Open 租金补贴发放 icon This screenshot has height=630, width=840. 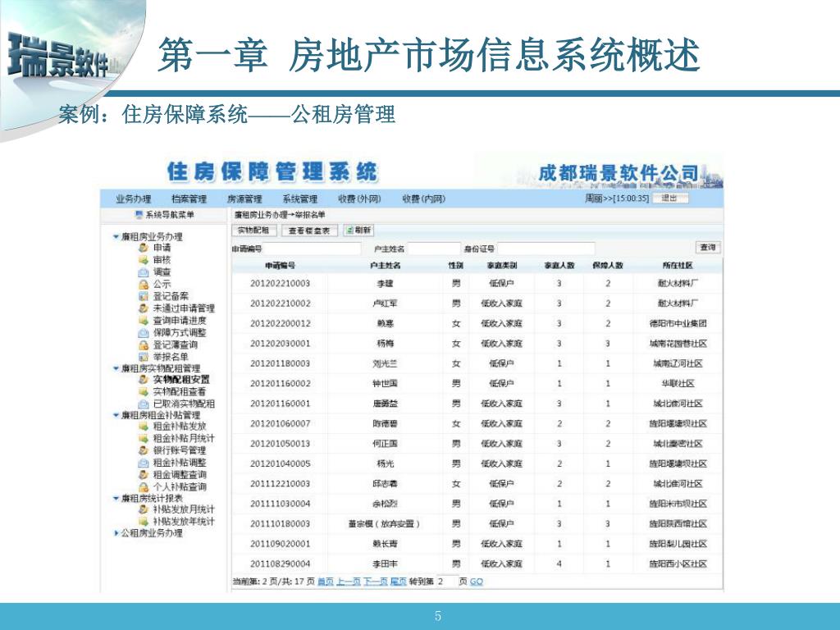[x=143, y=427]
